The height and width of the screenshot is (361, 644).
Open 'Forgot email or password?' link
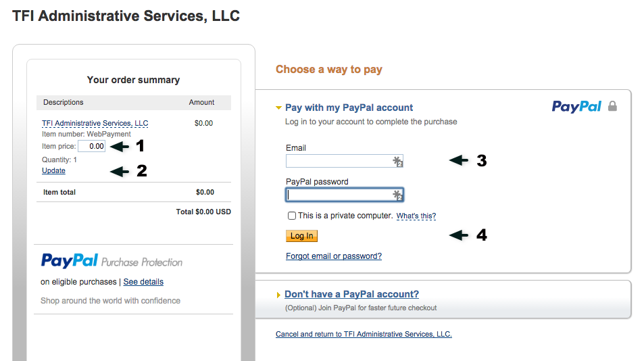(334, 256)
